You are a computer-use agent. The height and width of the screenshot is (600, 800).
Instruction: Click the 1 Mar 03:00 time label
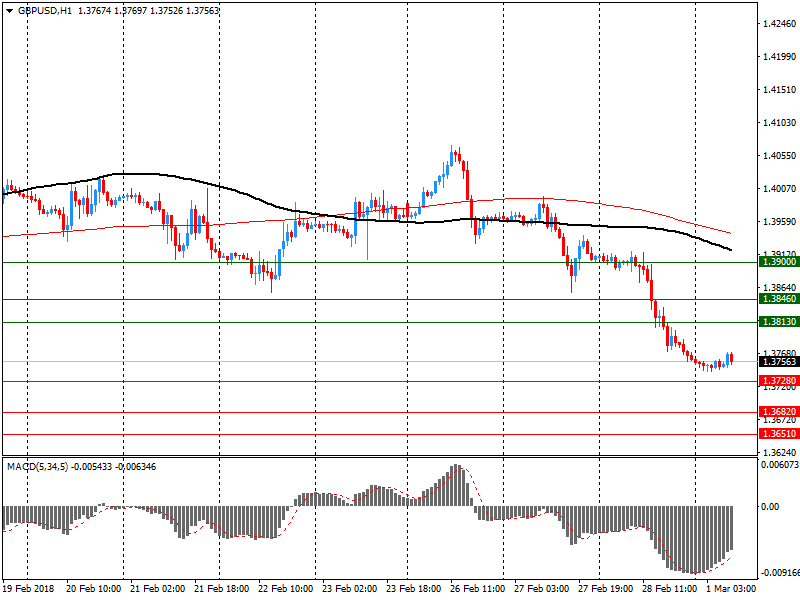point(731,589)
